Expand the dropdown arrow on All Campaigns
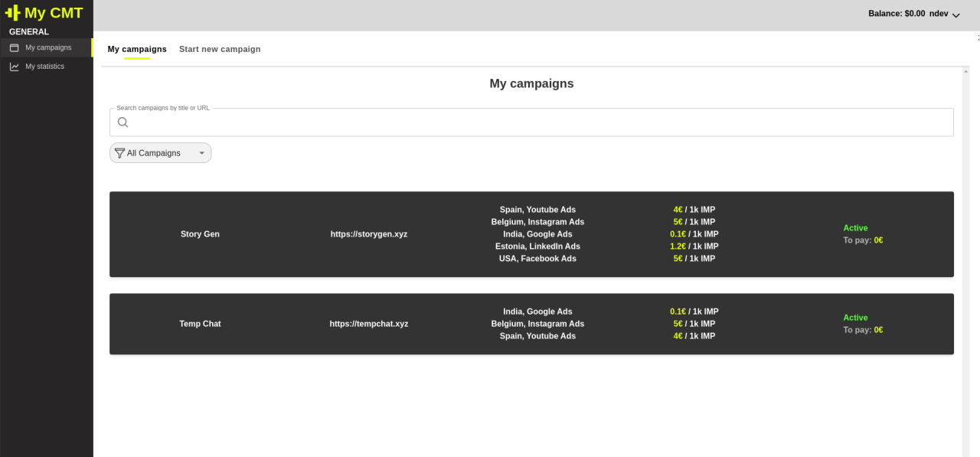The width and height of the screenshot is (980, 457). tap(201, 152)
